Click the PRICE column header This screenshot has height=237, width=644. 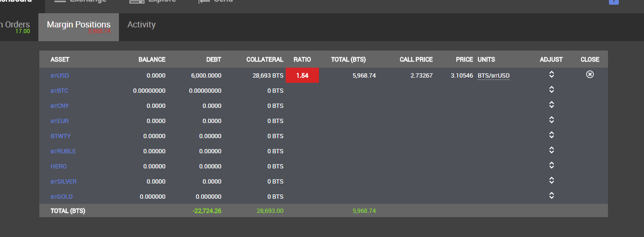point(464,60)
